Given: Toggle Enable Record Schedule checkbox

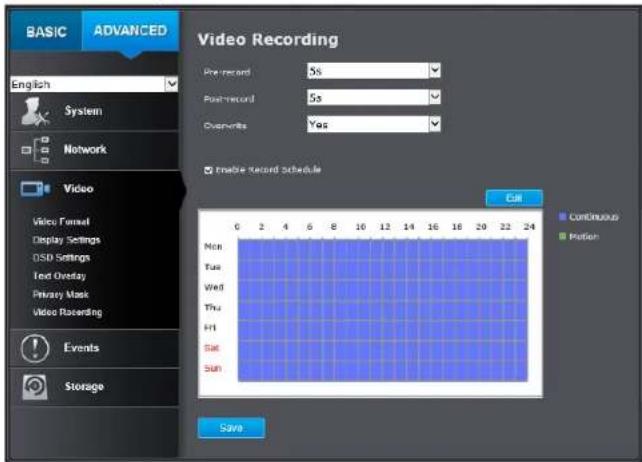Looking at the screenshot, I should [208, 170].
